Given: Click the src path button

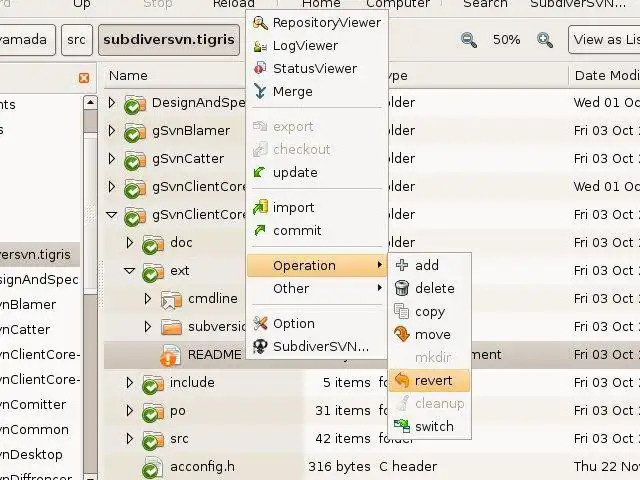Looking at the screenshot, I should click(x=77, y=40).
